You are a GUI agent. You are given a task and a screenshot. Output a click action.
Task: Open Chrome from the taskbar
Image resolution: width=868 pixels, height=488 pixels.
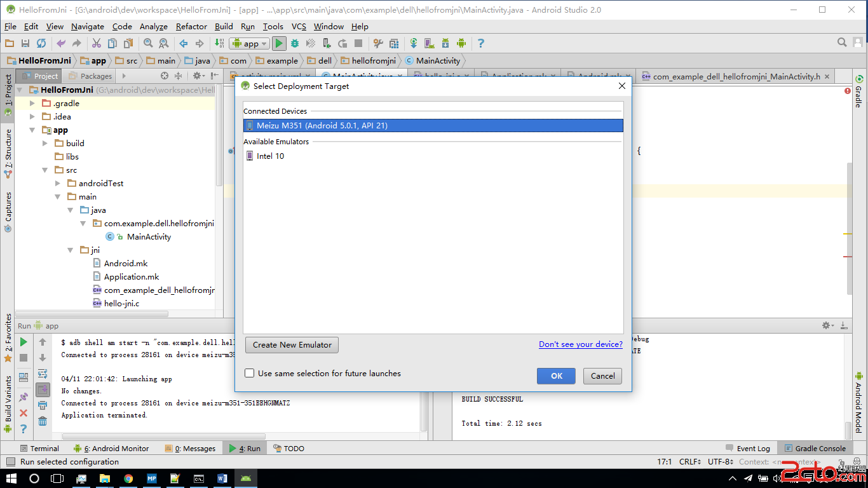coord(128,478)
